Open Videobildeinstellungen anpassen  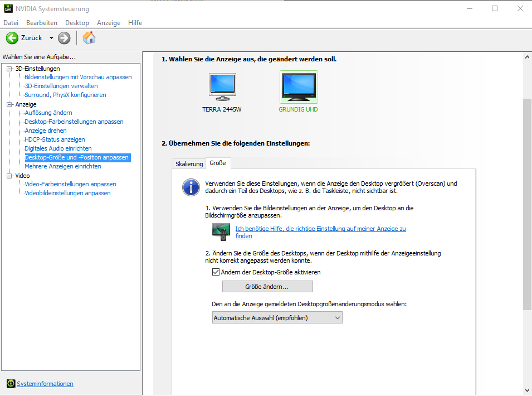(67, 193)
